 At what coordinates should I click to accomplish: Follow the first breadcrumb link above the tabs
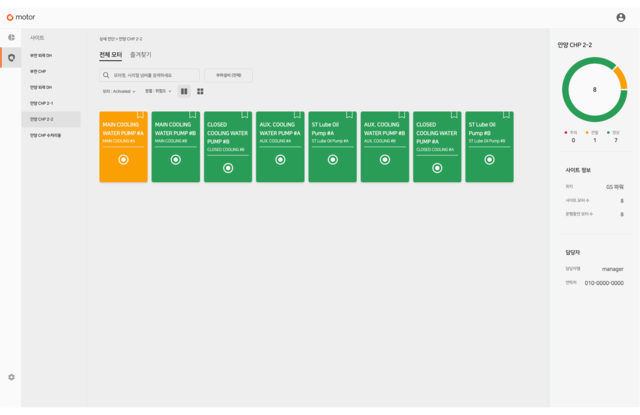point(107,39)
